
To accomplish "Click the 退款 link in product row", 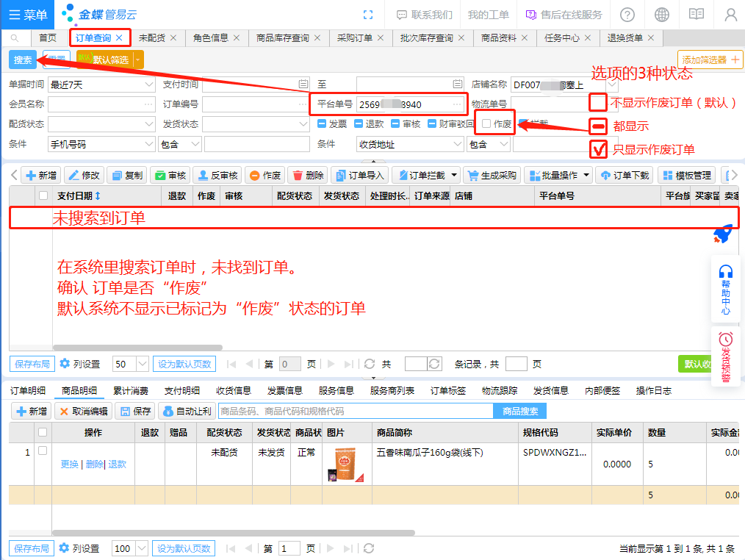I will click(x=118, y=464).
